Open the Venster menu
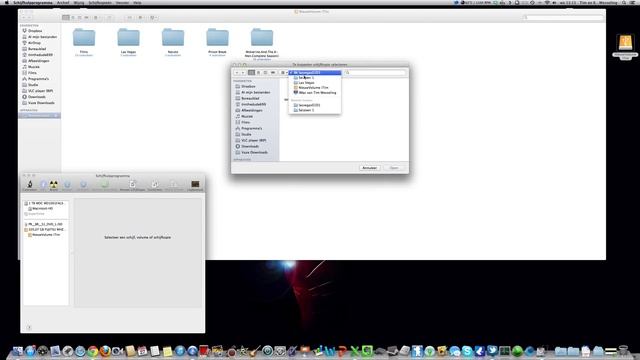The height and width of the screenshot is (360, 640). (x=122, y=2)
